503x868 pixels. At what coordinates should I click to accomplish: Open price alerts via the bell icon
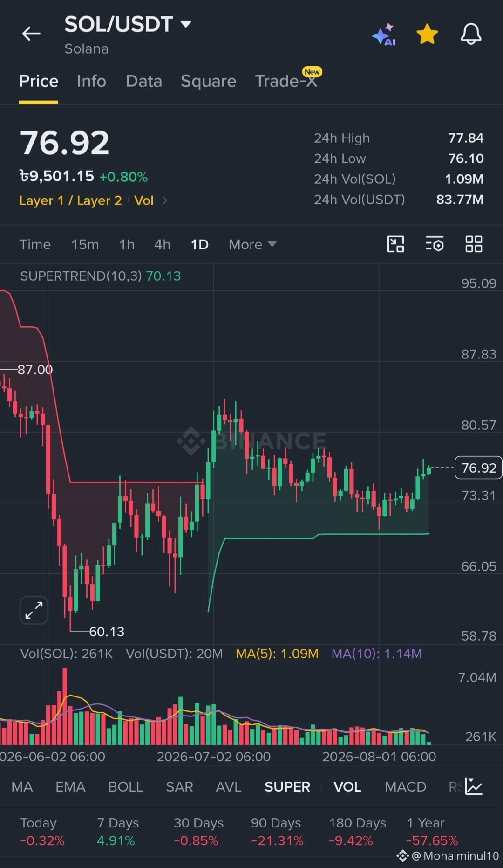[x=471, y=34]
